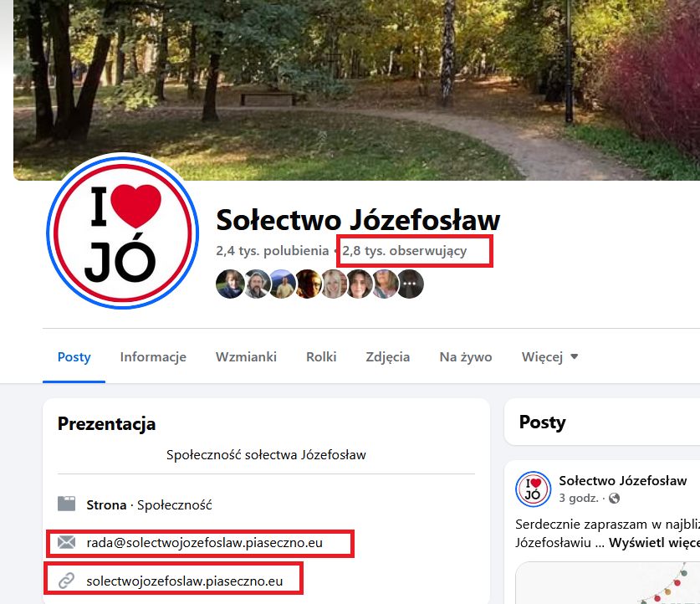Click the Strona page category icon
This screenshot has height=604, width=700.
click(x=67, y=504)
